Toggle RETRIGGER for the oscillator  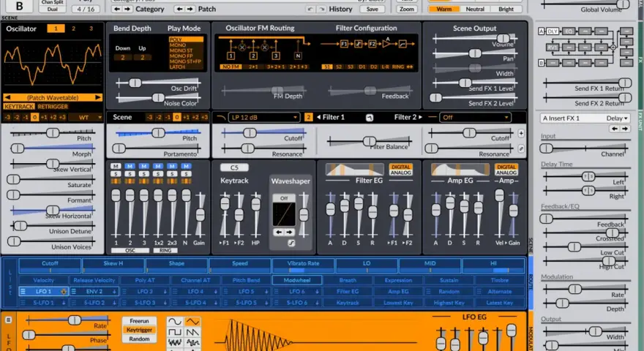53,107
